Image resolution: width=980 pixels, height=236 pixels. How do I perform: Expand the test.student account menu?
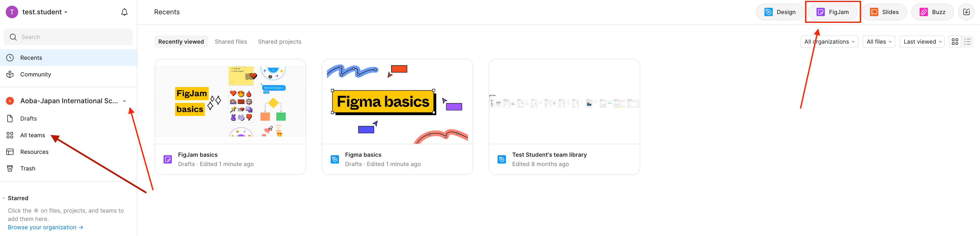point(45,12)
